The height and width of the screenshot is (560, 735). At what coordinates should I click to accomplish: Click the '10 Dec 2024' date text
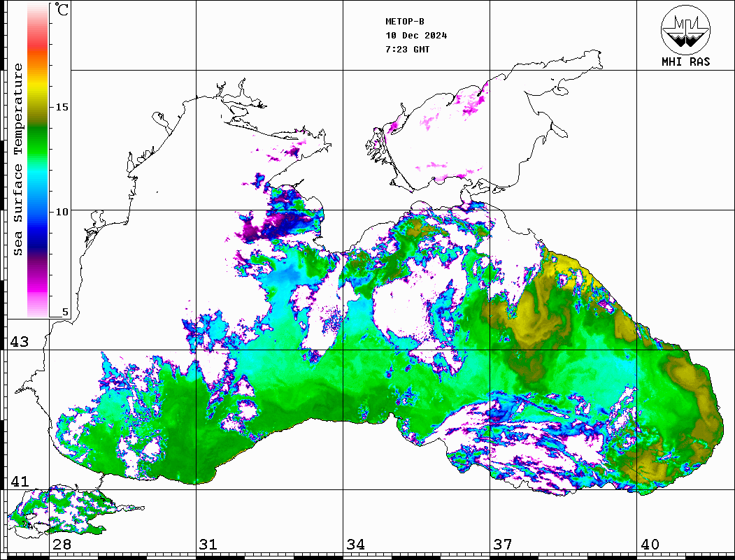pyautogui.click(x=416, y=36)
